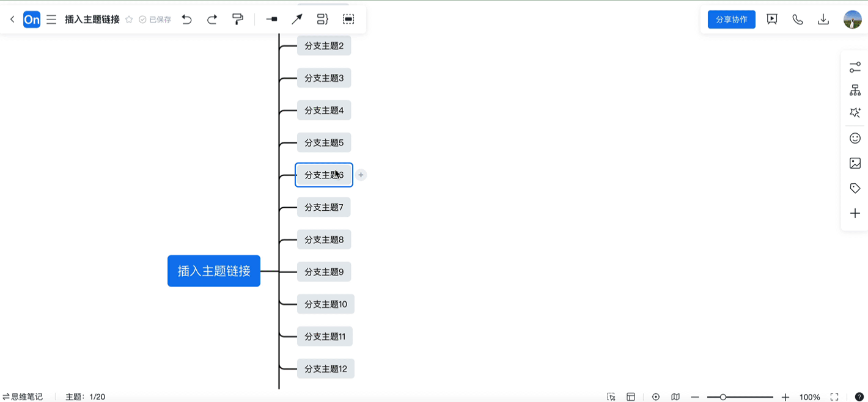
Task: Select the node 分支主题7
Action: [x=324, y=208]
